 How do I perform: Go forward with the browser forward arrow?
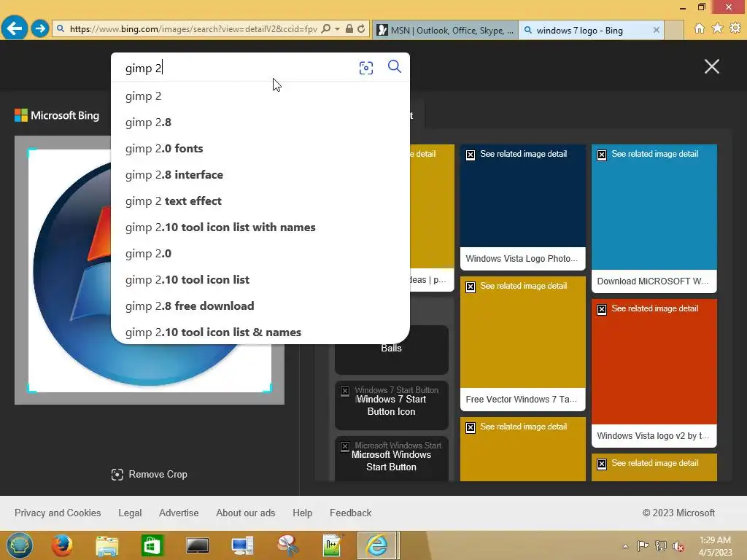pyautogui.click(x=40, y=28)
